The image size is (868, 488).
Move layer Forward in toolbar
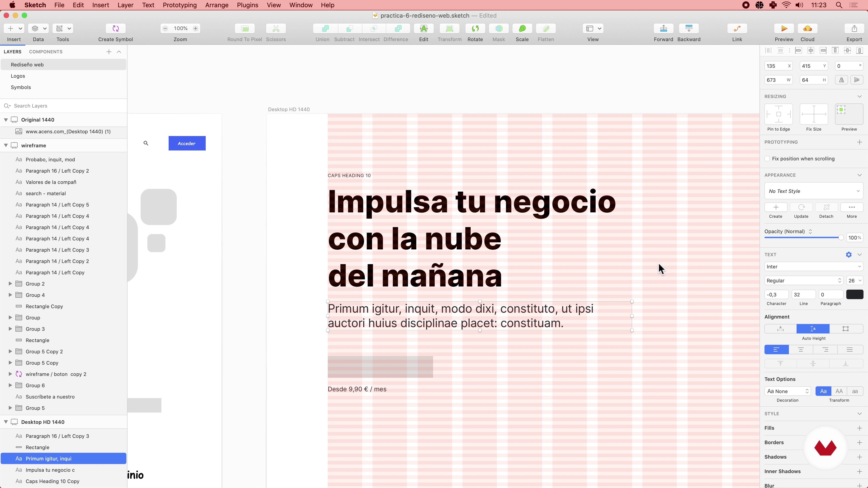[x=663, y=29]
